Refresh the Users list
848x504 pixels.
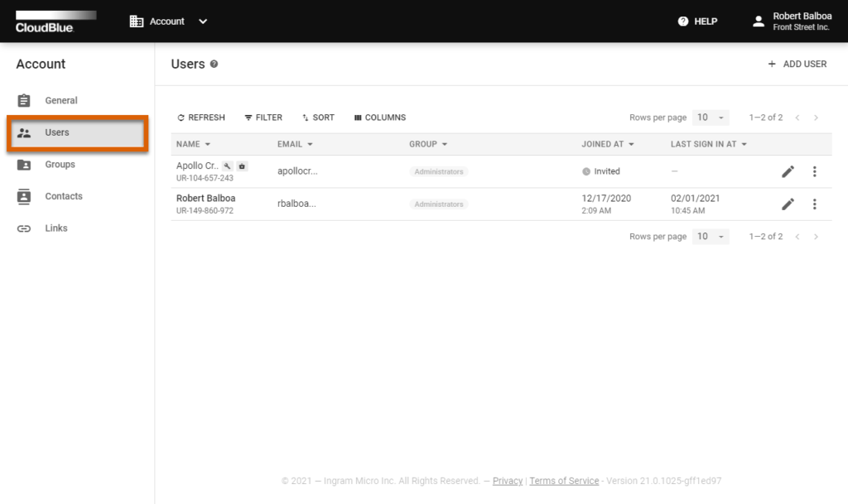pyautogui.click(x=200, y=117)
